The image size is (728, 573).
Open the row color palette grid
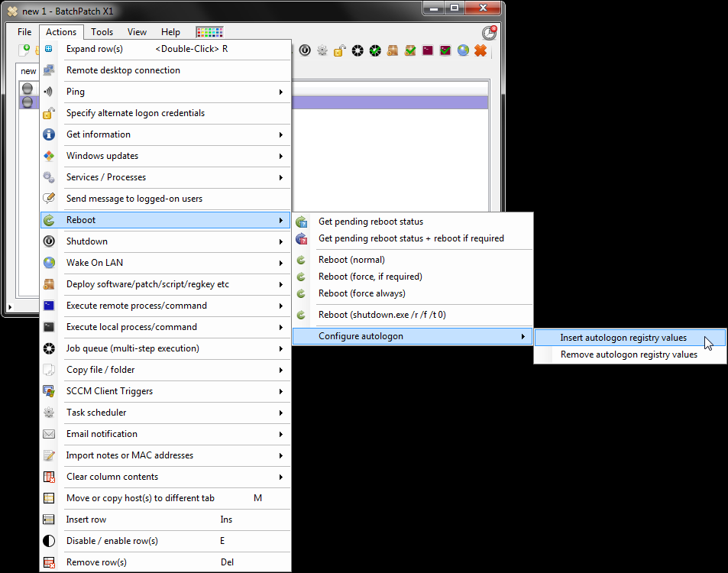[210, 31]
